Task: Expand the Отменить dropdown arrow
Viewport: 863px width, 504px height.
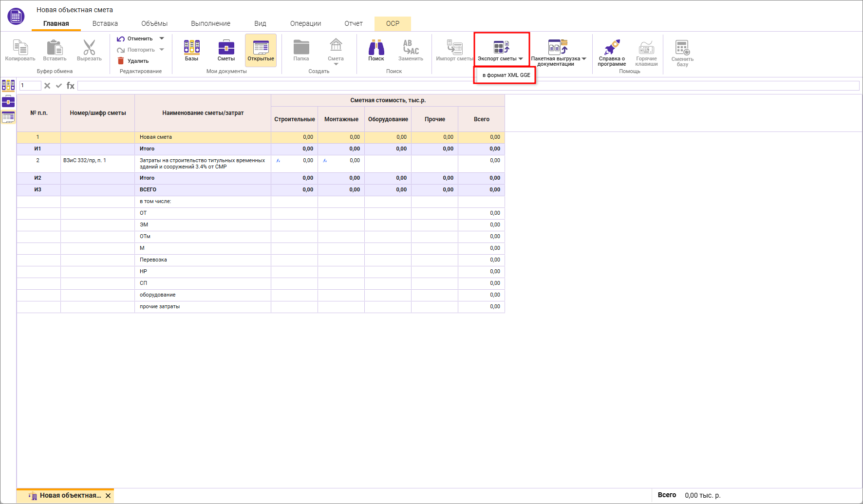Action: (x=162, y=38)
